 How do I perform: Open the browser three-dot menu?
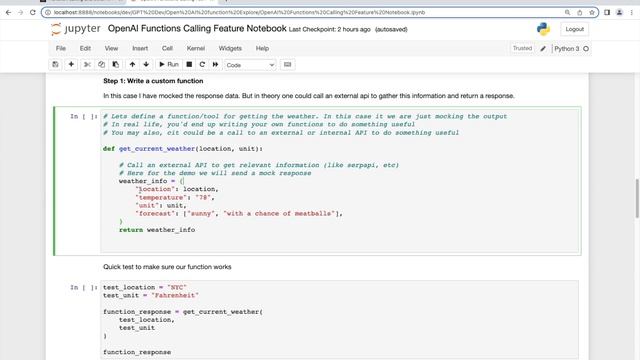(631, 12)
